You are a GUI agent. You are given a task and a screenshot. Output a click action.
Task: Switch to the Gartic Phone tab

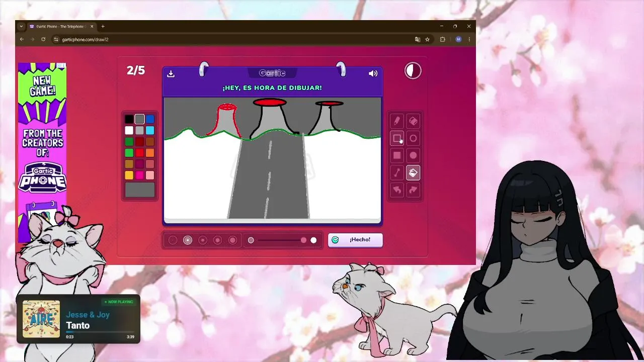coord(61,26)
